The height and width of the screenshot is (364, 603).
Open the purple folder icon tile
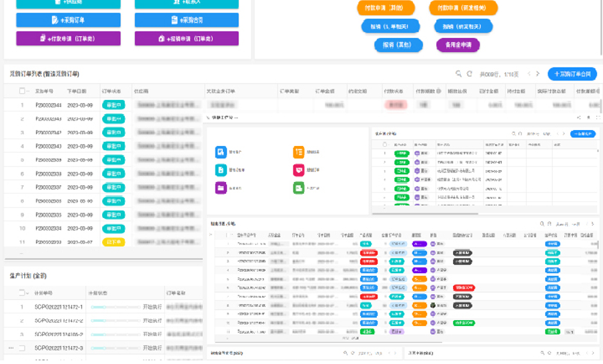221,188
